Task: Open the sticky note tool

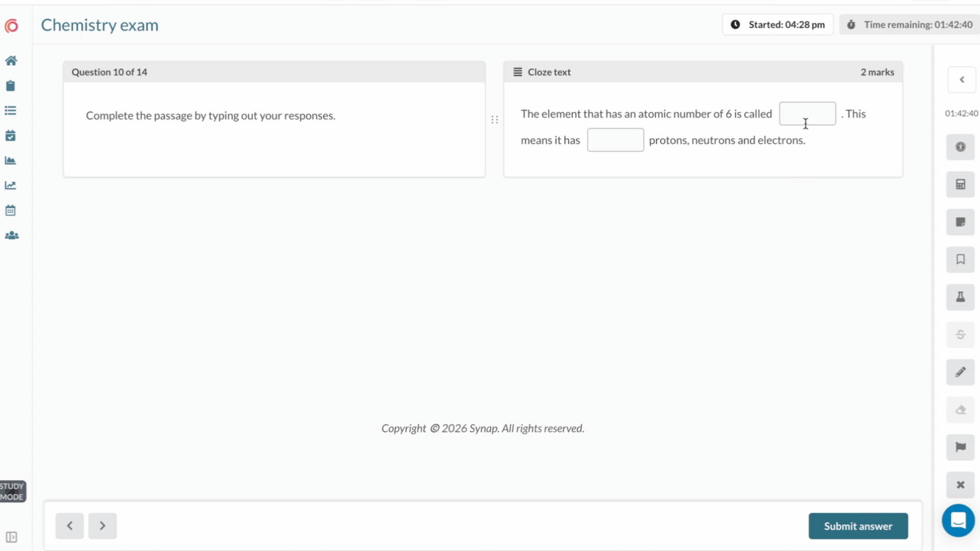Action: tap(961, 222)
